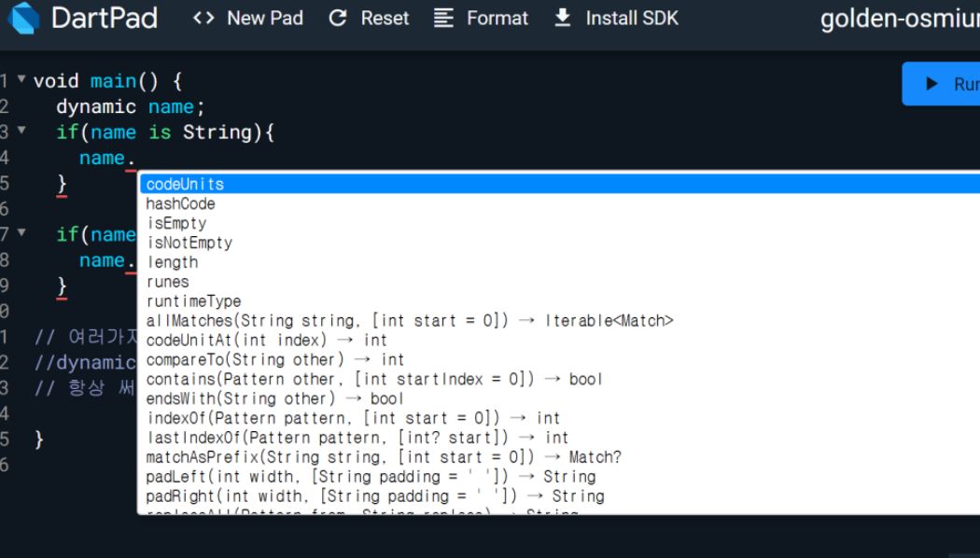The width and height of the screenshot is (980, 558).
Task: Insert padRight(int width) suggestion
Action: coord(560,496)
